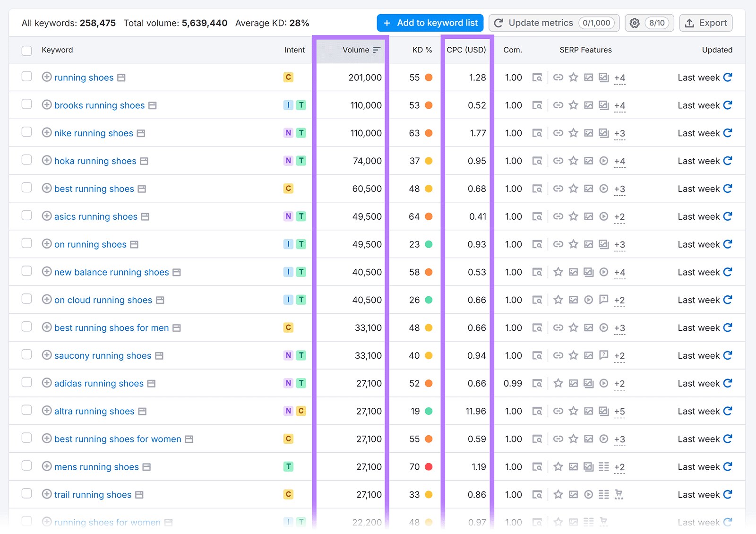Click the sitelinks icon for "adidas running shoes"
The height and width of the screenshot is (534, 756).
coord(588,383)
